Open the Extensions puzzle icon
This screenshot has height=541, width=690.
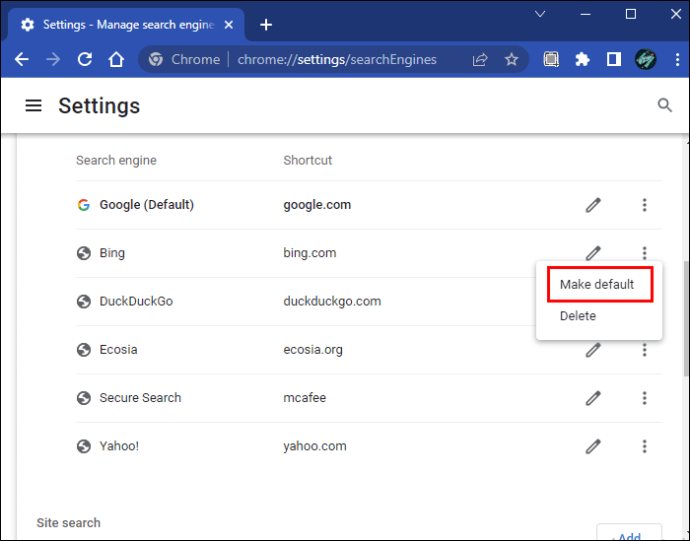pyautogui.click(x=582, y=59)
